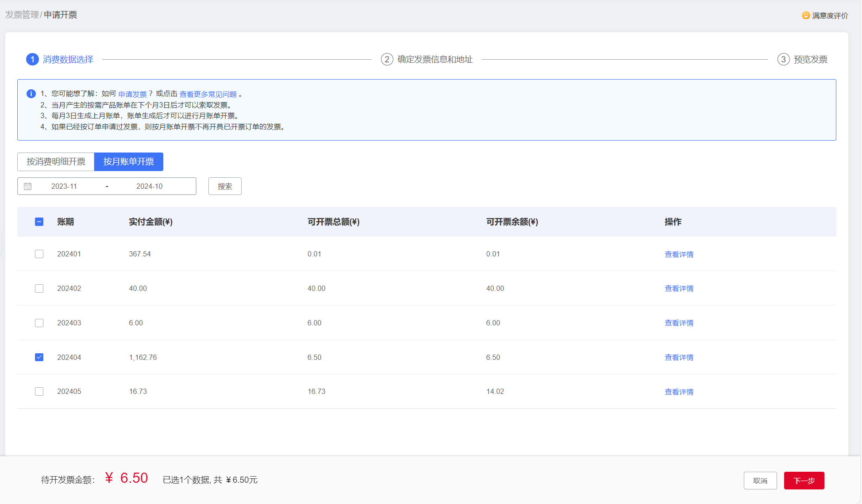Toggle the select-all header checkbox
Screen dimensions: 862x504
[x=39, y=222]
